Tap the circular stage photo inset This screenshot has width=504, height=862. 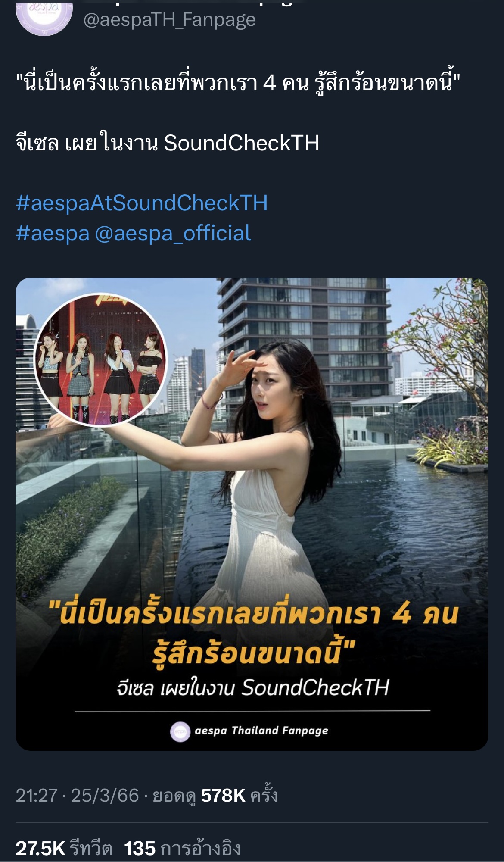tap(101, 360)
